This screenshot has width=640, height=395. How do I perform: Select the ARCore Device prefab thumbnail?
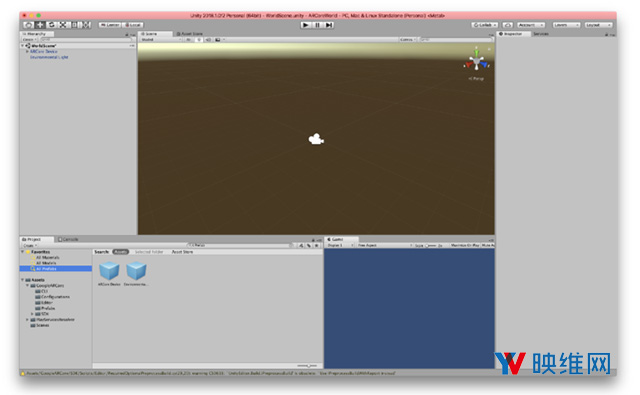click(x=109, y=273)
